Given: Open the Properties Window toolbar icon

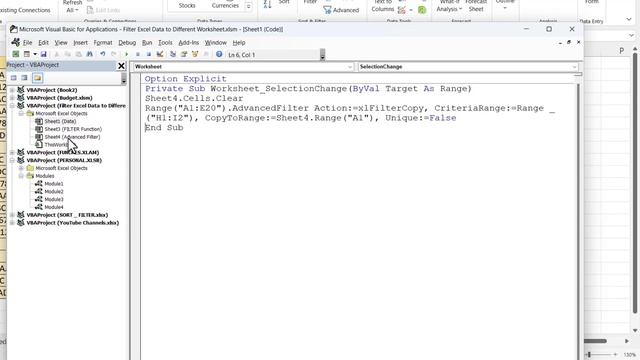Looking at the screenshot, I should coord(184,54).
